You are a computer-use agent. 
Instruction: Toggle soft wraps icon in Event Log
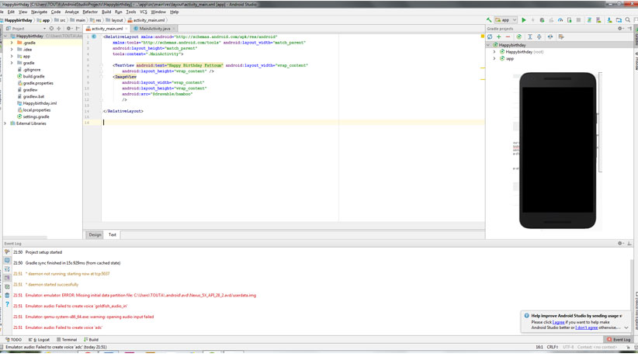point(7,269)
